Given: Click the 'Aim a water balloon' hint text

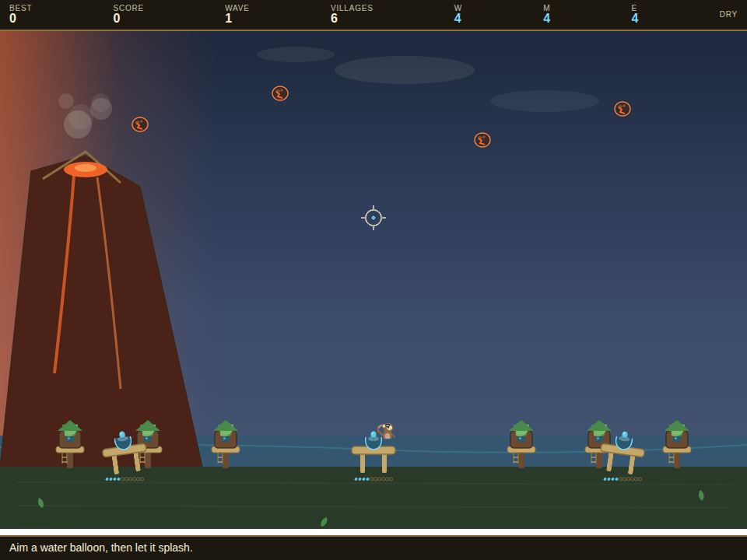Looking at the screenshot, I should [x=101, y=548].
